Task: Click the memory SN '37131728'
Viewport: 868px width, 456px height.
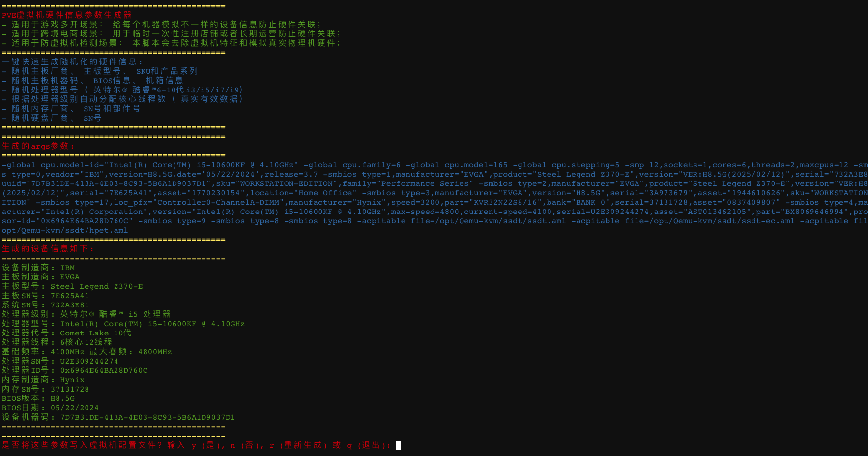Action: tap(70, 389)
